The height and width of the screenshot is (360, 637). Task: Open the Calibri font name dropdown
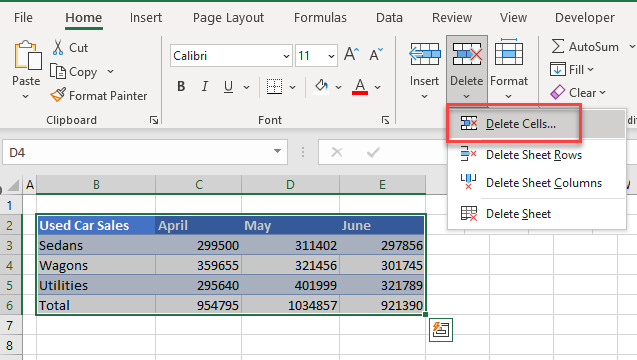pos(286,56)
